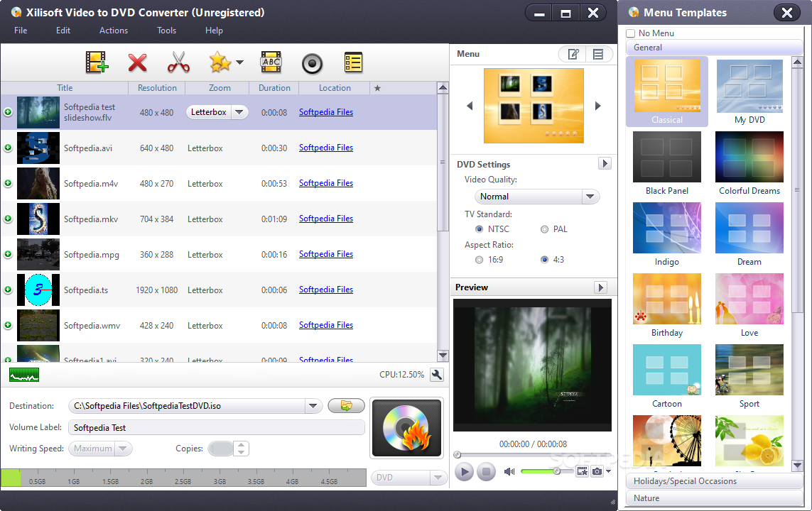Open the Destination path dropdown
Screen dimensions: 812x511
click(x=313, y=406)
